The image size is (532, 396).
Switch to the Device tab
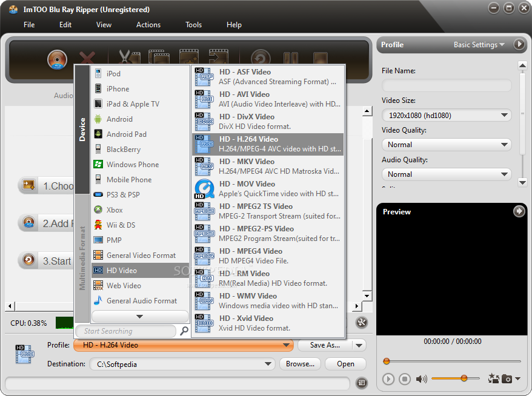(82, 129)
